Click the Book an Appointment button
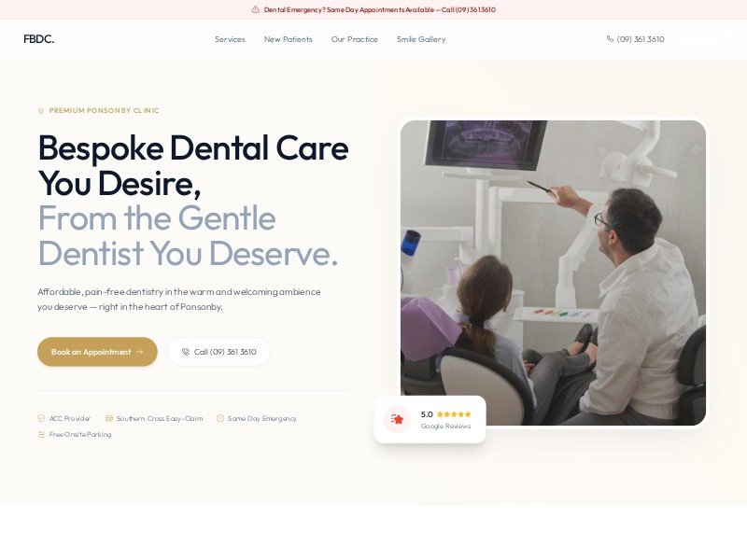 coord(97,352)
